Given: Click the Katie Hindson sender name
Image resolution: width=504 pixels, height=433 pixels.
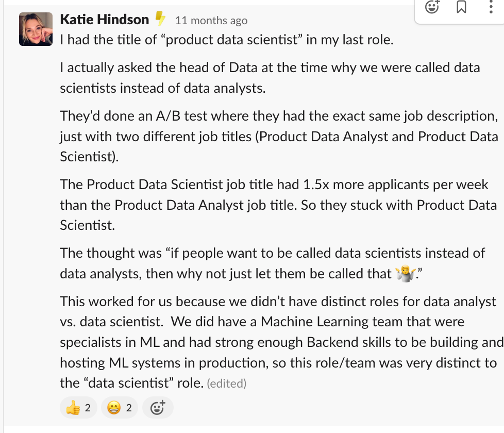Looking at the screenshot, I should pos(104,20).
